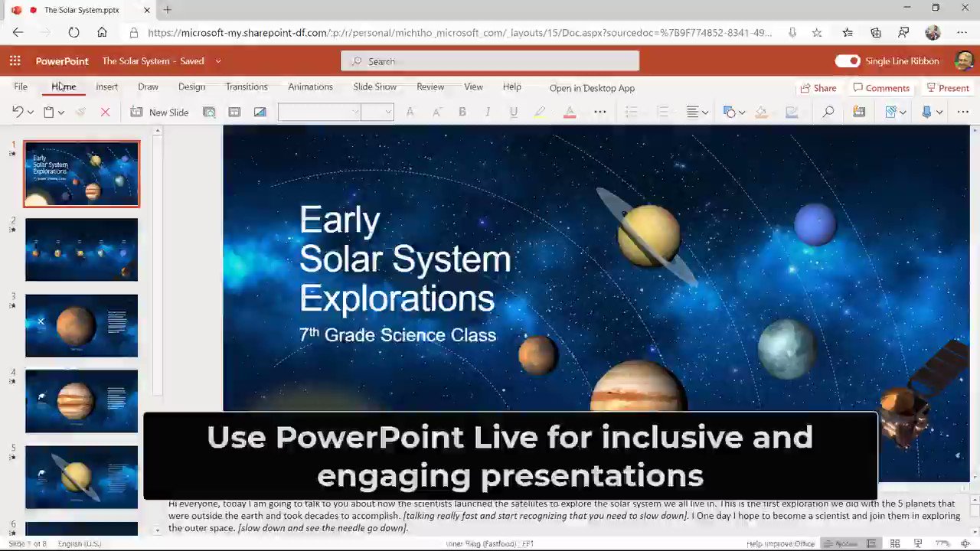Click the Dictate microphone icon
The width and height of the screenshot is (980, 551).
(926, 112)
